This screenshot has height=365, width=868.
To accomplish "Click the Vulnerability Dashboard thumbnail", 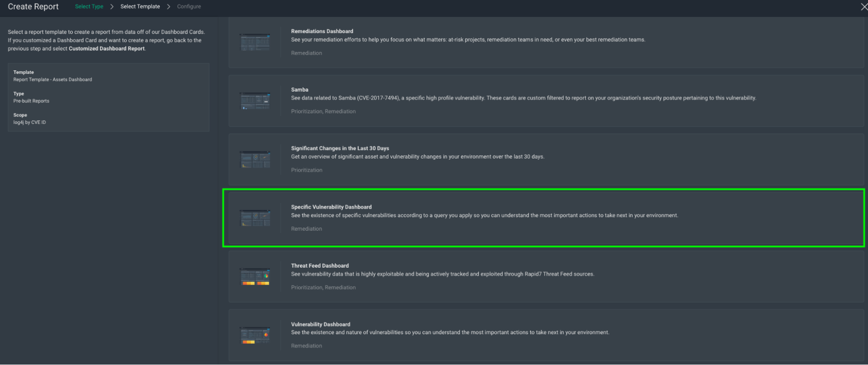I will tap(255, 335).
